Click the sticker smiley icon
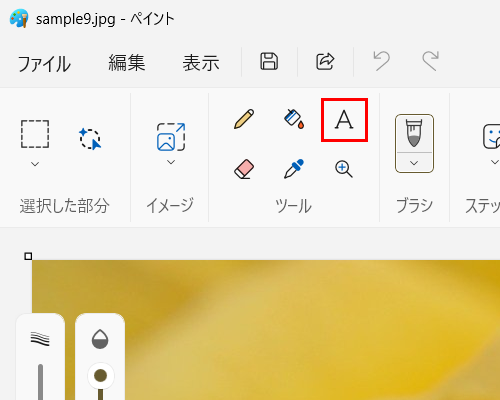Screen dimensions: 500x400 pos(492,136)
